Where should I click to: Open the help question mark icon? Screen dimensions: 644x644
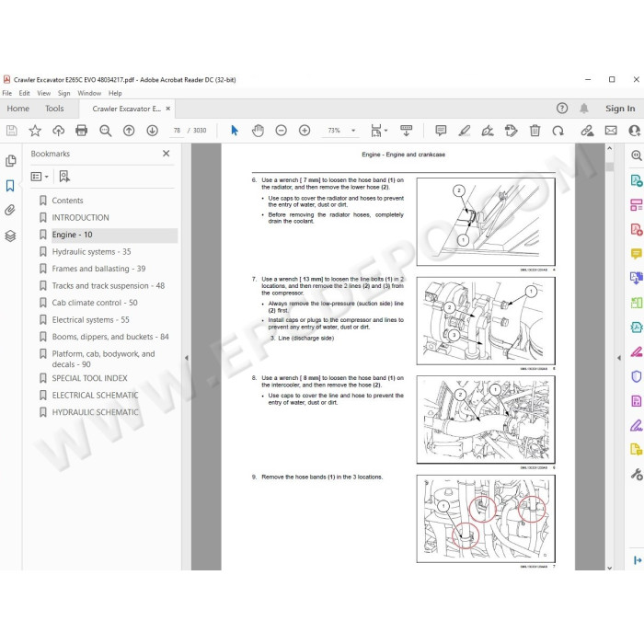(562, 109)
